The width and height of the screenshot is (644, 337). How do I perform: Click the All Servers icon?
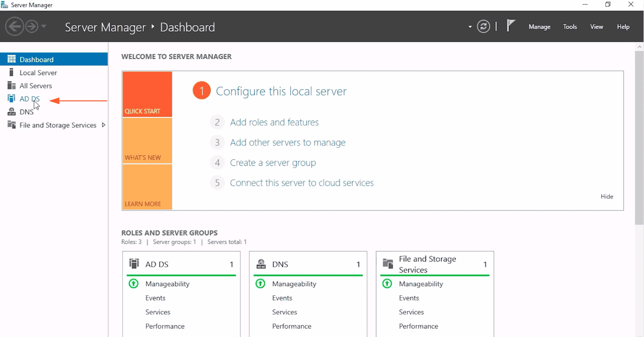pyautogui.click(x=11, y=85)
